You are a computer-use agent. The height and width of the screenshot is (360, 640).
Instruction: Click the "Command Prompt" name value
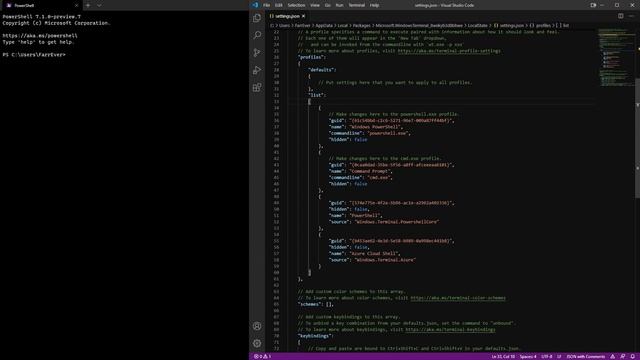click(x=370, y=171)
